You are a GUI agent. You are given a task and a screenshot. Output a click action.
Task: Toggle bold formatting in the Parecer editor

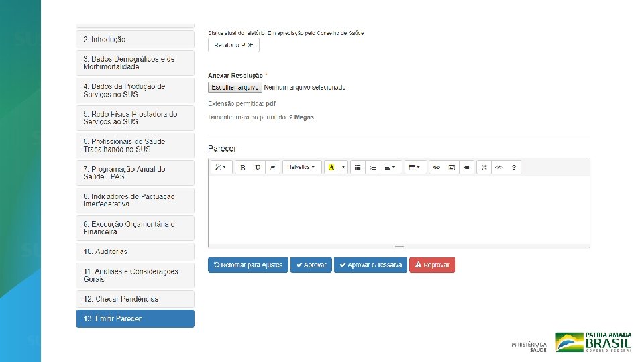click(243, 167)
